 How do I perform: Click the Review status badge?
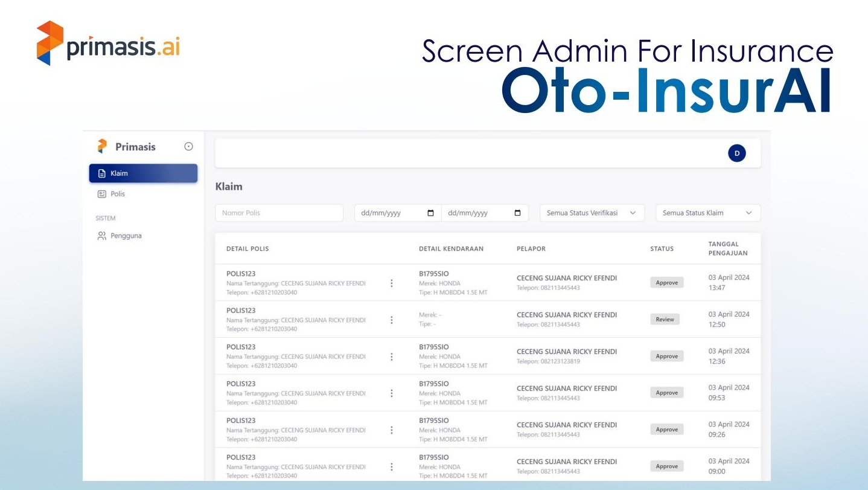pyautogui.click(x=665, y=319)
